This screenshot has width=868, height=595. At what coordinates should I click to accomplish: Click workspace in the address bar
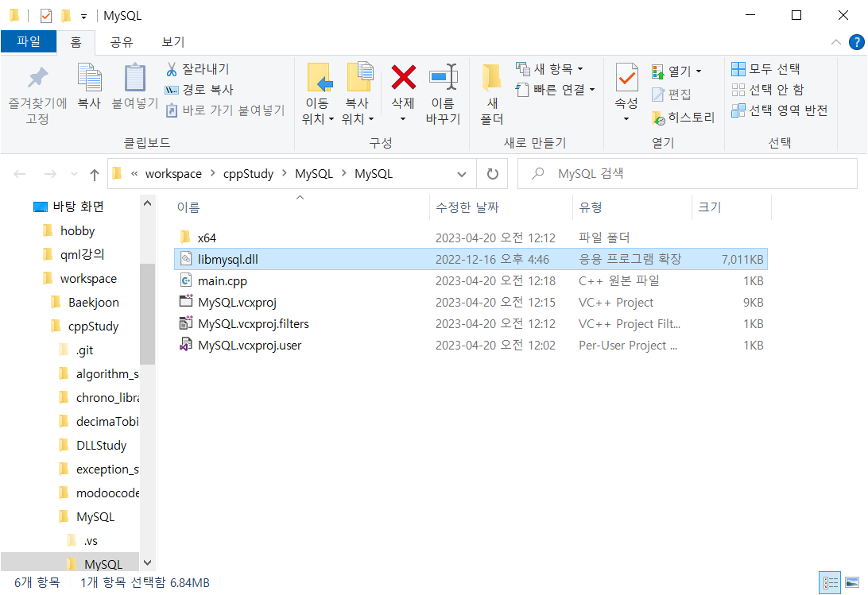click(x=173, y=174)
